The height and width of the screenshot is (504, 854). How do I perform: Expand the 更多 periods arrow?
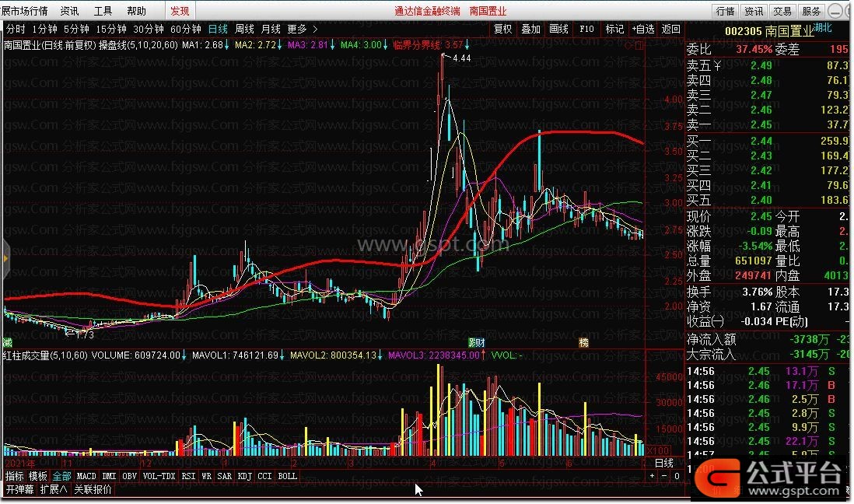(x=315, y=29)
